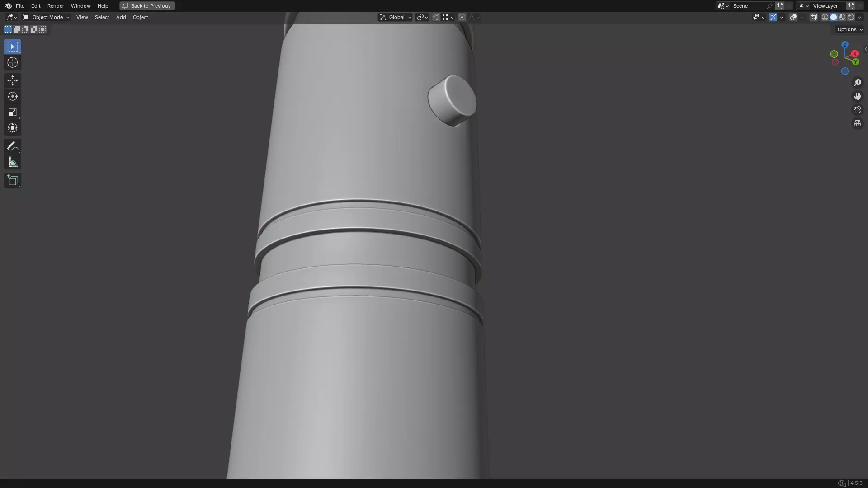Click the ViewLayer name field
This screenshot has height=488, width=868.
click(x=828, y=6)
